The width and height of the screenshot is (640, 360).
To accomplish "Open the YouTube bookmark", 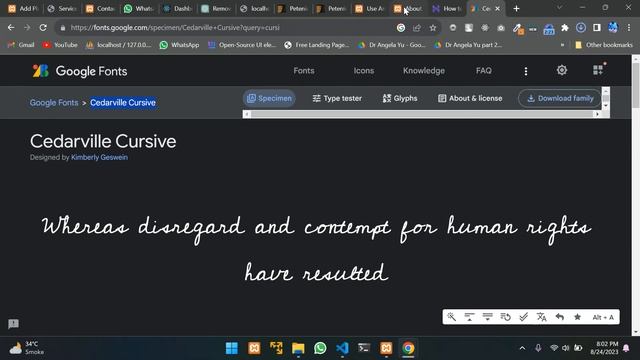I will [60, 45].
